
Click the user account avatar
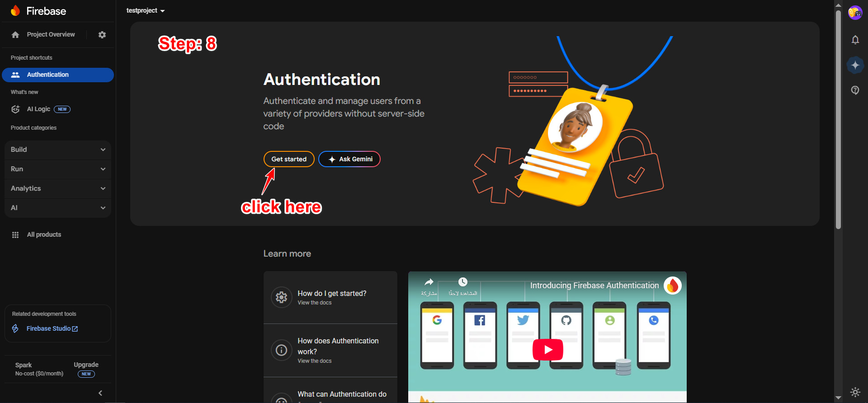pos(854,13)
